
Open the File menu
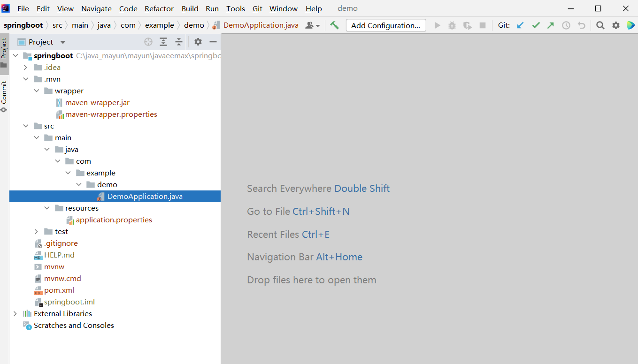[x=23, y=8]
